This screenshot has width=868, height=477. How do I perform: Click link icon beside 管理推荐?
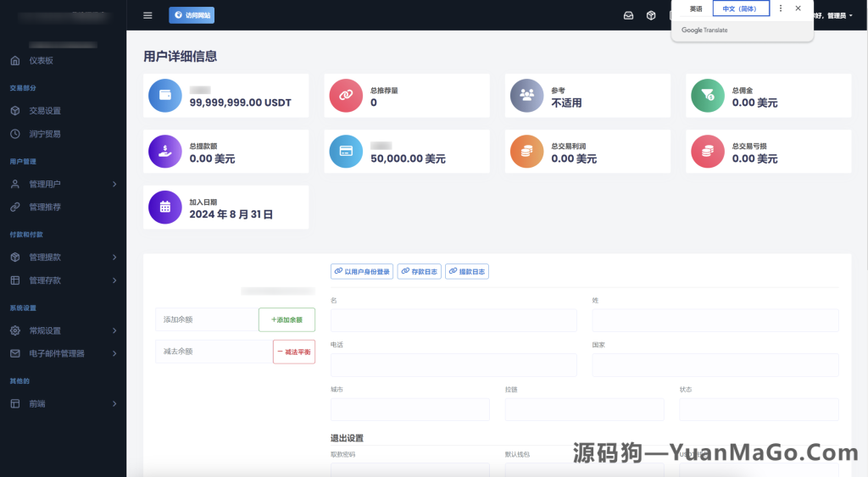click(x=15, y=207)
